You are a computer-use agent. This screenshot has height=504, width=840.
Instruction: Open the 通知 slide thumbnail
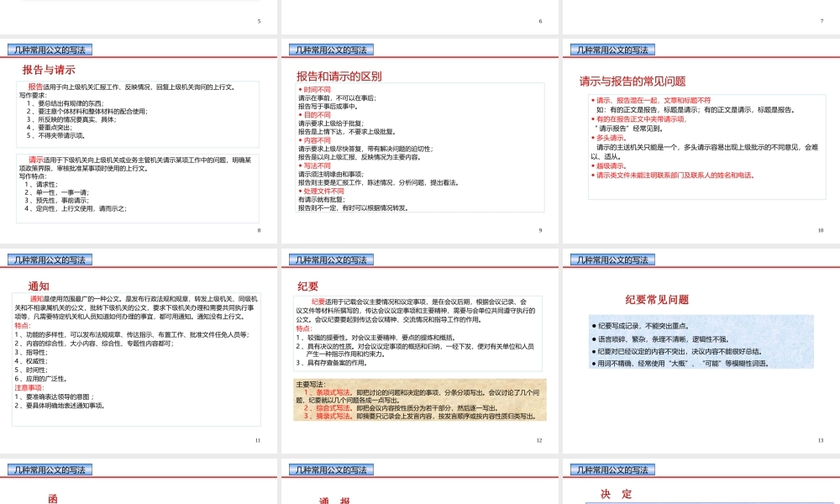(x=139, y=351)
